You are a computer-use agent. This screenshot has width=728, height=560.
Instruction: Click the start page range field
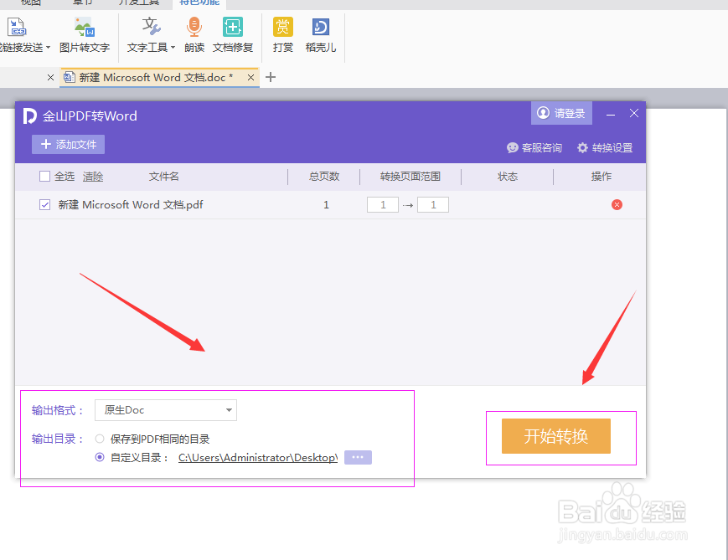[x=383, y=204]
